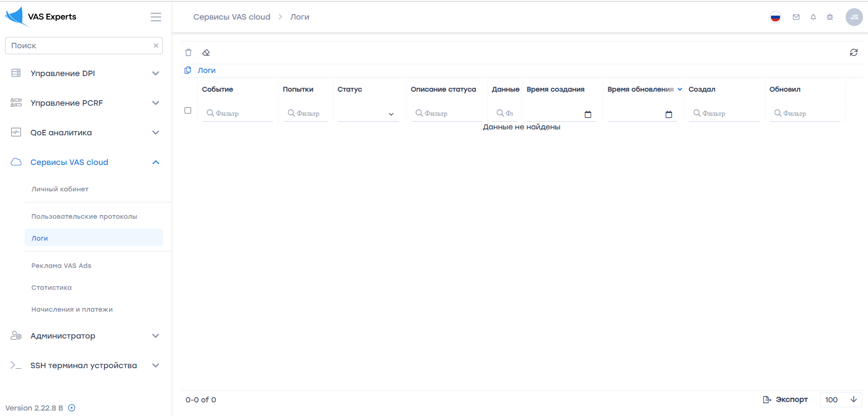Viewport: 868px width, 416px height.
Task: Open the Статус filter dropdown
Action: tap(368, 114)
